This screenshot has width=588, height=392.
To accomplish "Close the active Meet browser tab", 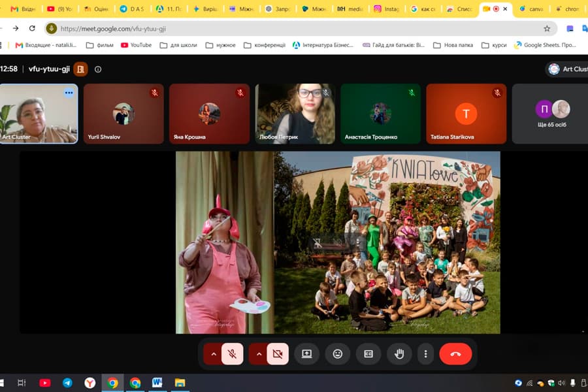I will point(505,8).
